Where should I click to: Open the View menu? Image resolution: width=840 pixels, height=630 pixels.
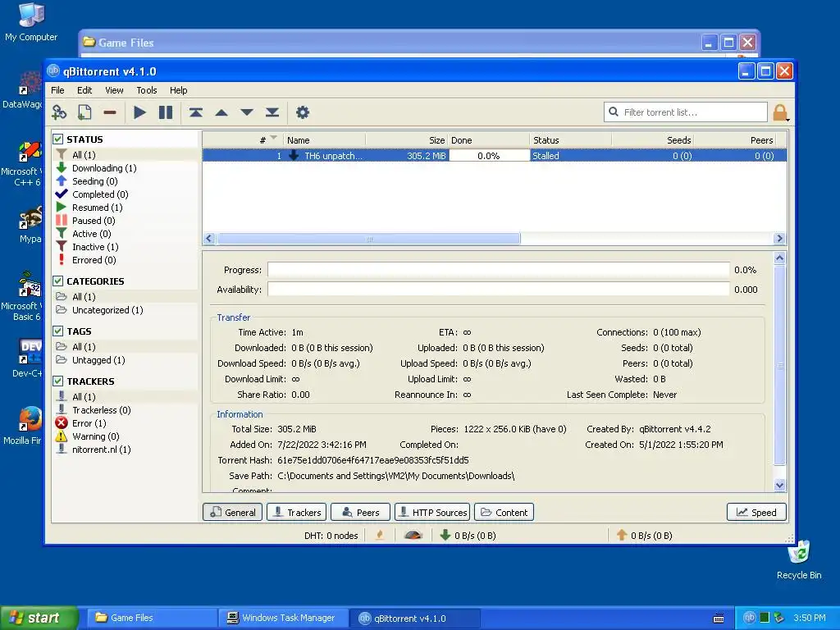point(114,90)
